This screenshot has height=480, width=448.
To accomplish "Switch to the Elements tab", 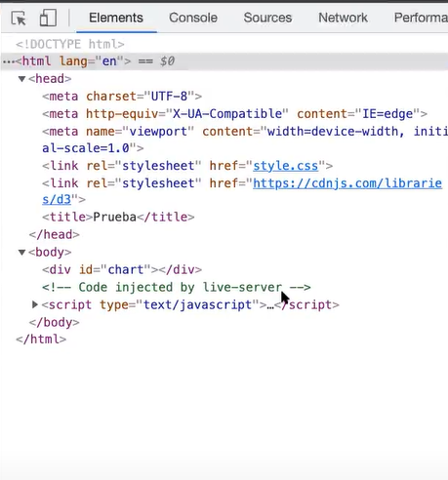I will pyautogui.click(x=116, y=18).
